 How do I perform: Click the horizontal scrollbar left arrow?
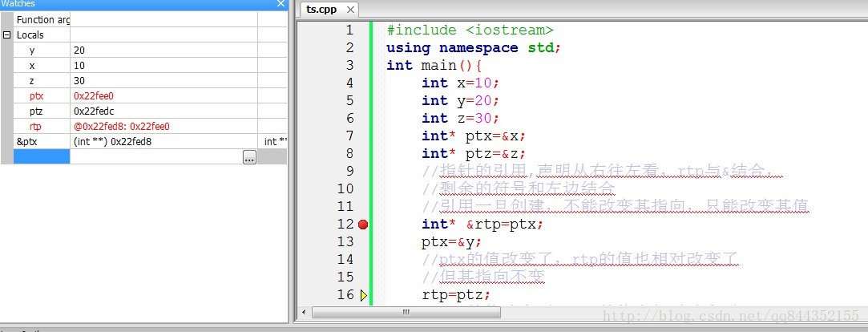pos(303,313)
